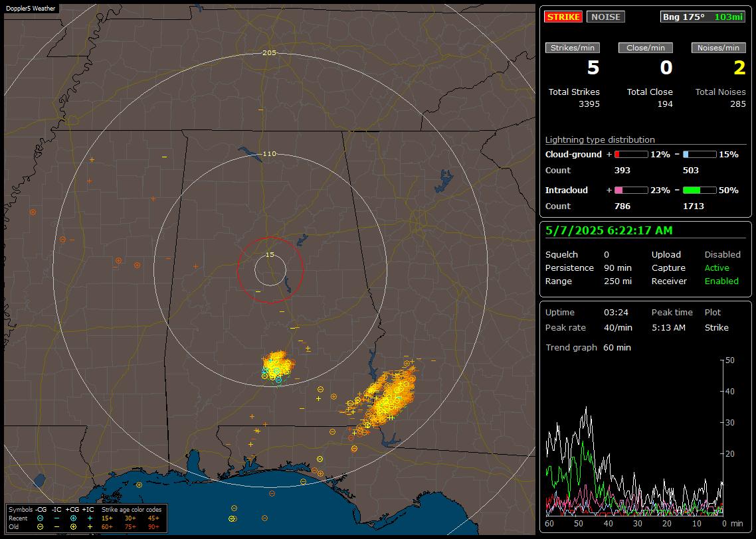Click the positive cloud-ground 12% red bar
The image size is (756, 539).
(x=631, y=155)
